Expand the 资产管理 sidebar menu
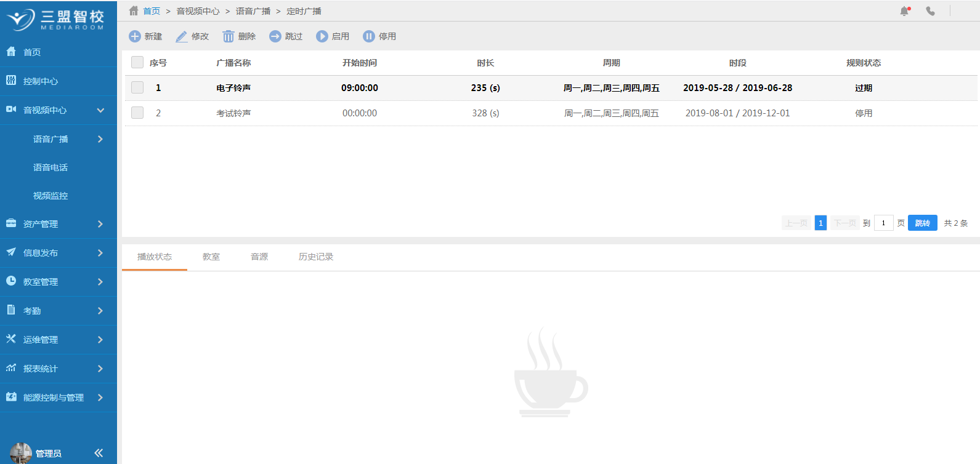 pos(100,224)
